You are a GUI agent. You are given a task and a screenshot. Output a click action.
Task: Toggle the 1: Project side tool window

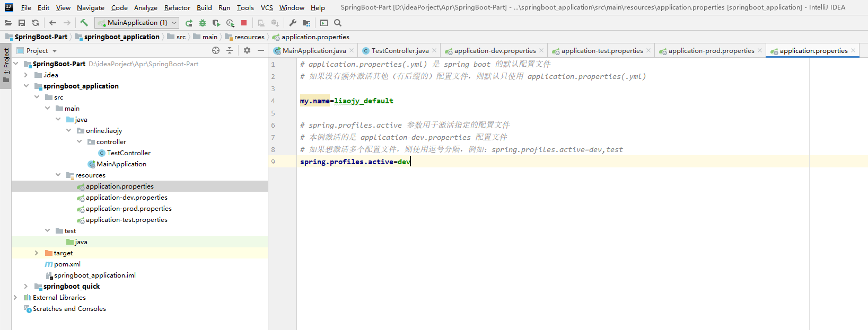6,66
